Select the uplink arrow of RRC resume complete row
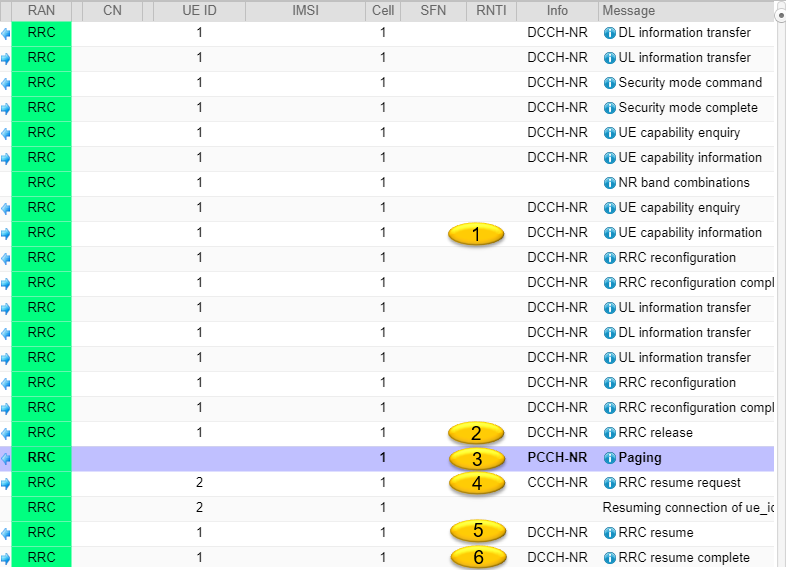The height and width of the screenshot is (570, 786). point(6,558)
